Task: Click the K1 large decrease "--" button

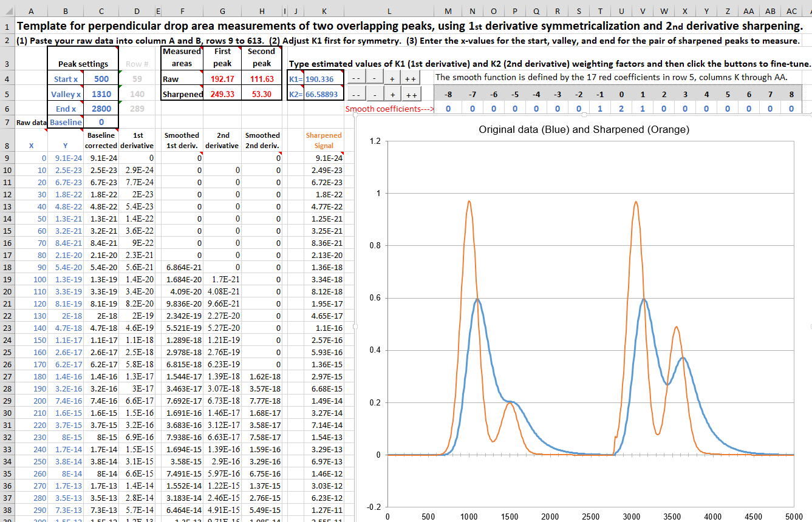Action: pyautogui.click(x=358, y=79)
